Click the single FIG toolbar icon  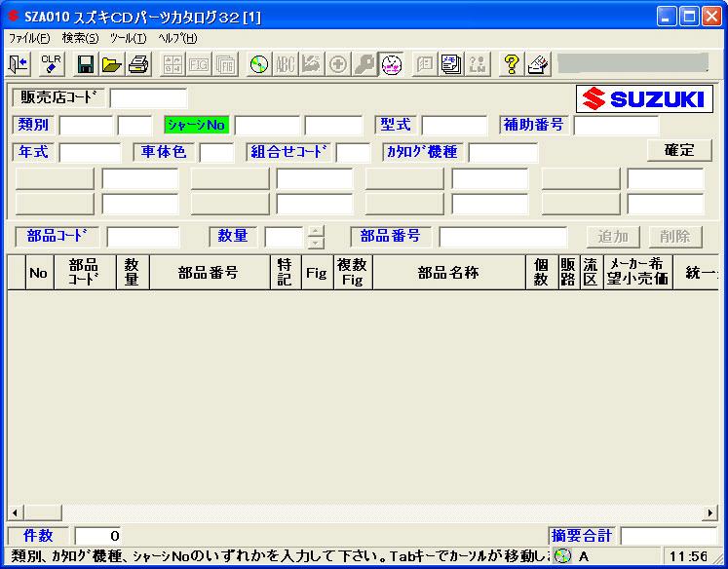click(199, 64)
